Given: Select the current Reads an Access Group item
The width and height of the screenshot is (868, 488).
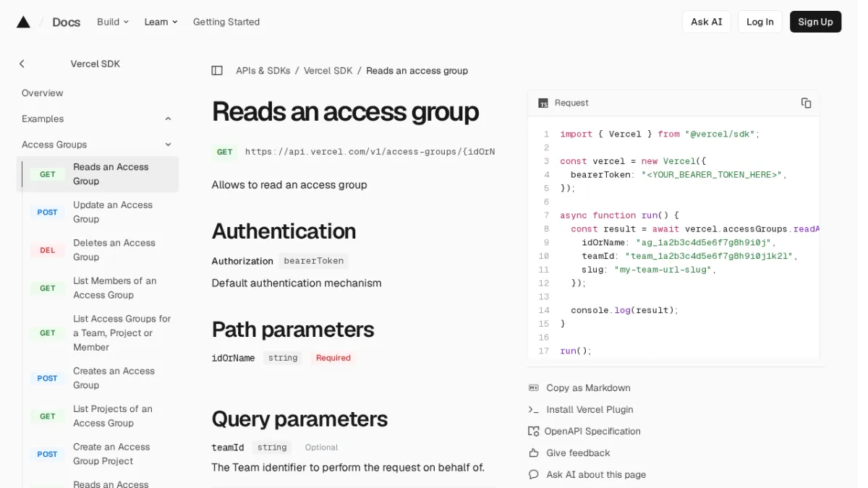Looking at the screenshot, I should click(98, 174).
